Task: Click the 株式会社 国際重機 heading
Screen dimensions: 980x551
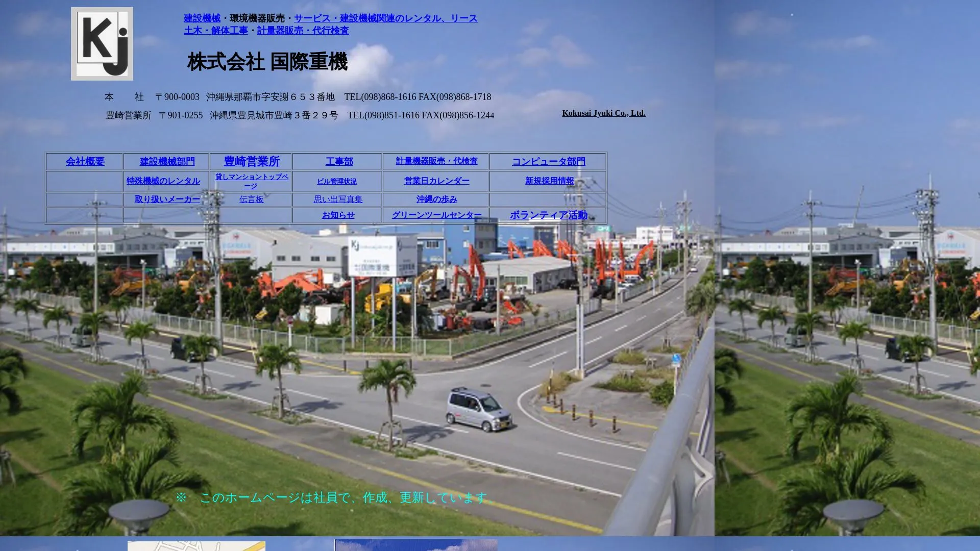Action: pyautogui.click(x=267, y=62)
